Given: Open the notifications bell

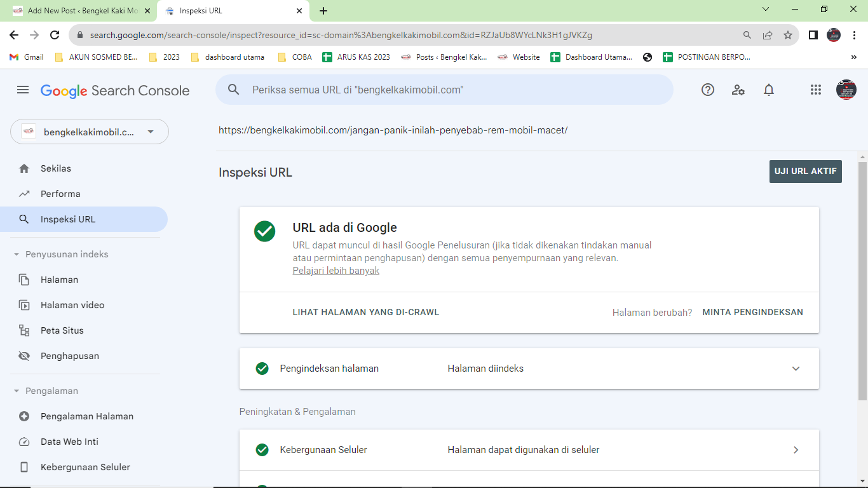Looking at the screenshot, I should (769, 90).
